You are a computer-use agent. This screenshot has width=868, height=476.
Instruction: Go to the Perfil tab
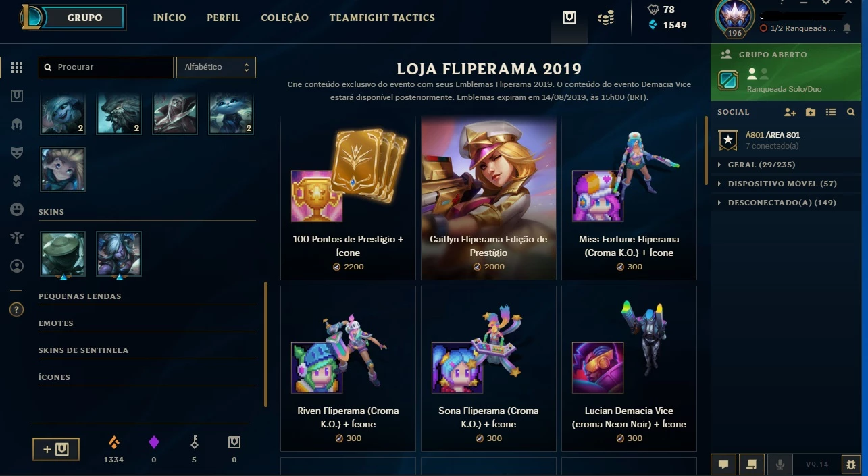[224, 18]
